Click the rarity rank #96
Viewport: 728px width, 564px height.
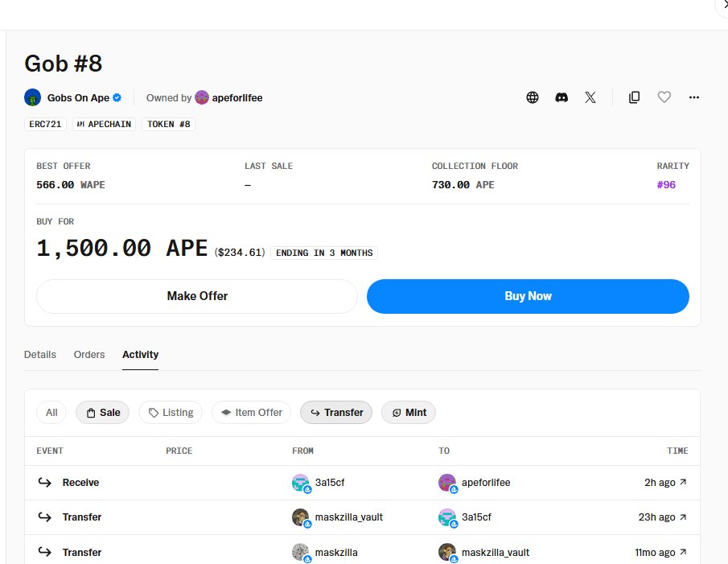[666, 185]
